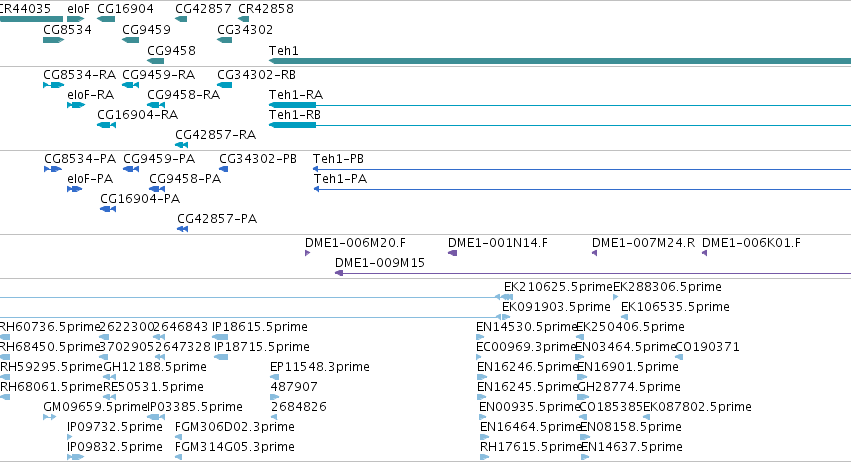Select the CG8534-PA protein glyph
The image size is (851, 462).
[x=53, y=169]
